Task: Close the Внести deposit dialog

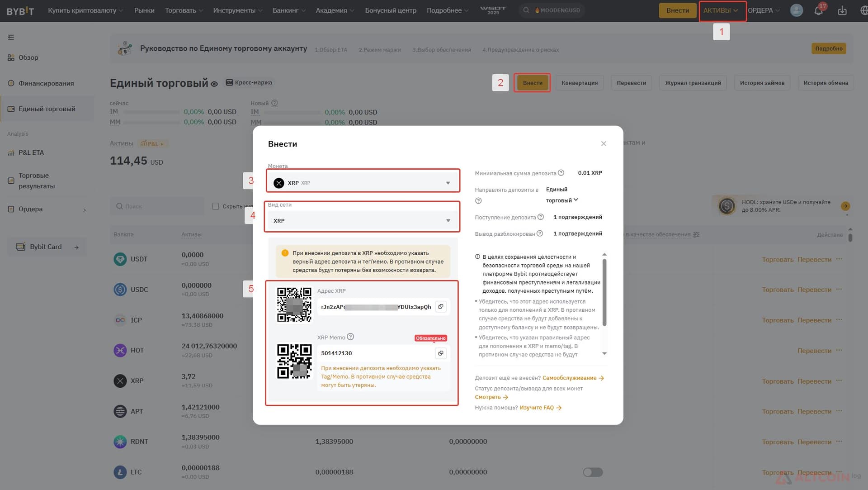Action: coord(604,143)
